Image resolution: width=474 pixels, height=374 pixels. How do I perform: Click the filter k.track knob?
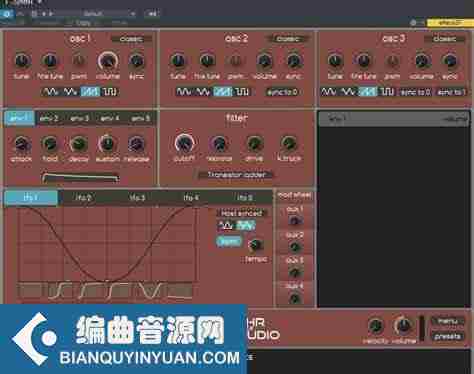pos(289,144)
